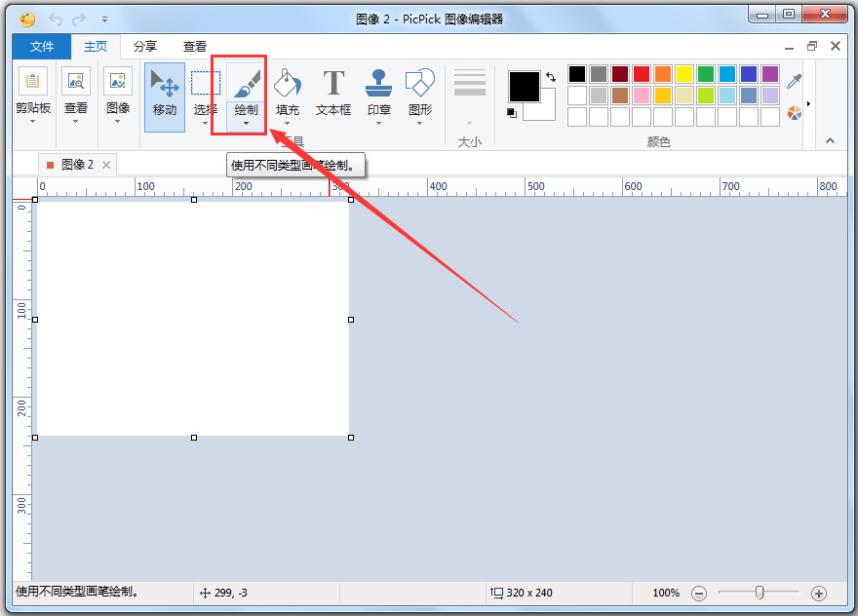Zoom in with the plus button
The height and width of the screenshot is (616, 858).
pos(819,593)
